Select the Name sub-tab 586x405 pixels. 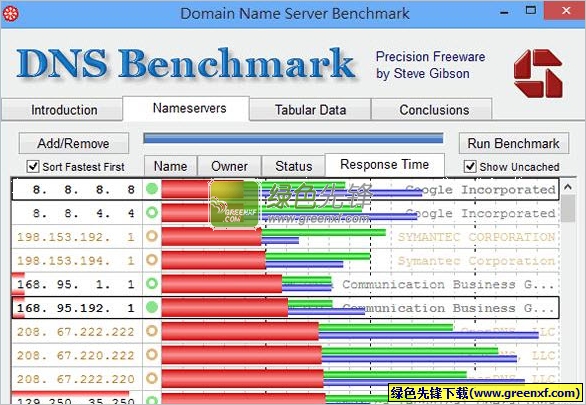(171, 166)
